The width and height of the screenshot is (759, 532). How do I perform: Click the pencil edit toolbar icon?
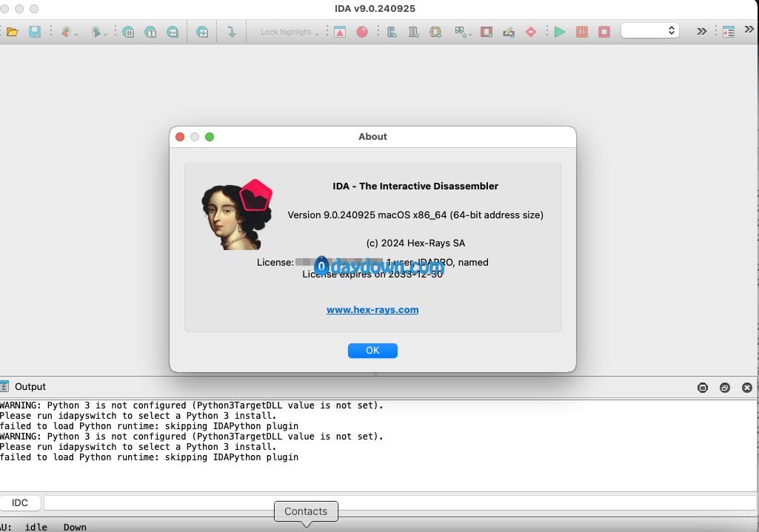coord(509,32)
